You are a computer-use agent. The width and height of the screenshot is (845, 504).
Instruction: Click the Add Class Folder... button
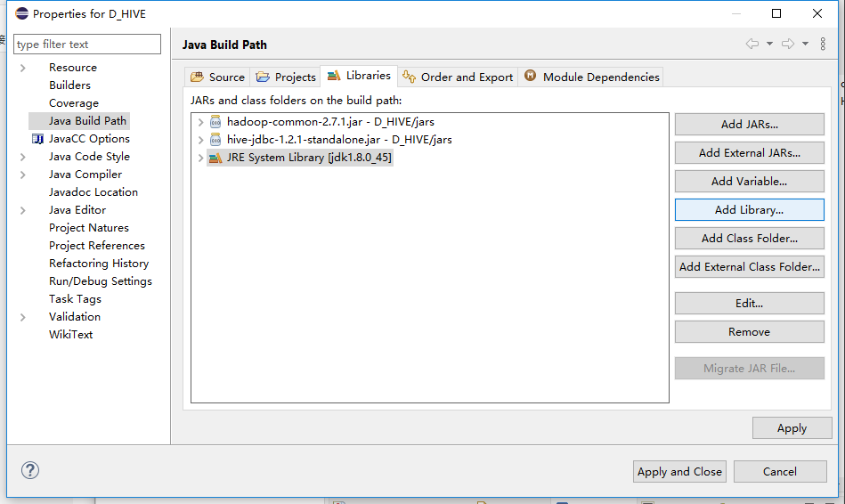pos(749,239)
